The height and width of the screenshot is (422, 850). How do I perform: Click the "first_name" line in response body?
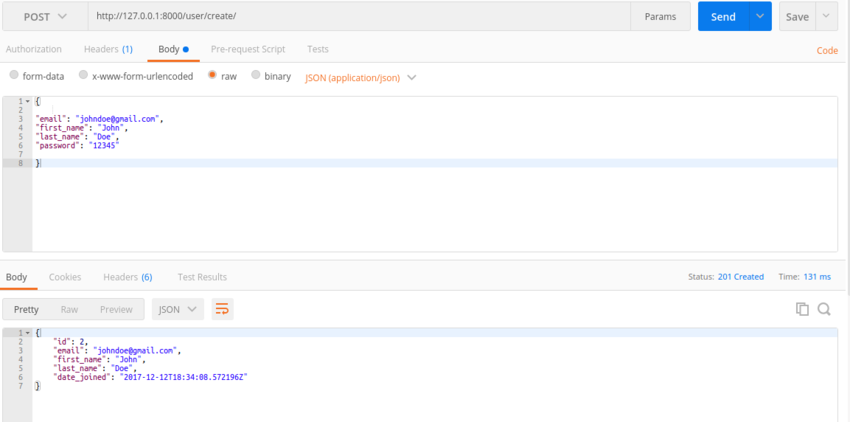tap(100, 359)
